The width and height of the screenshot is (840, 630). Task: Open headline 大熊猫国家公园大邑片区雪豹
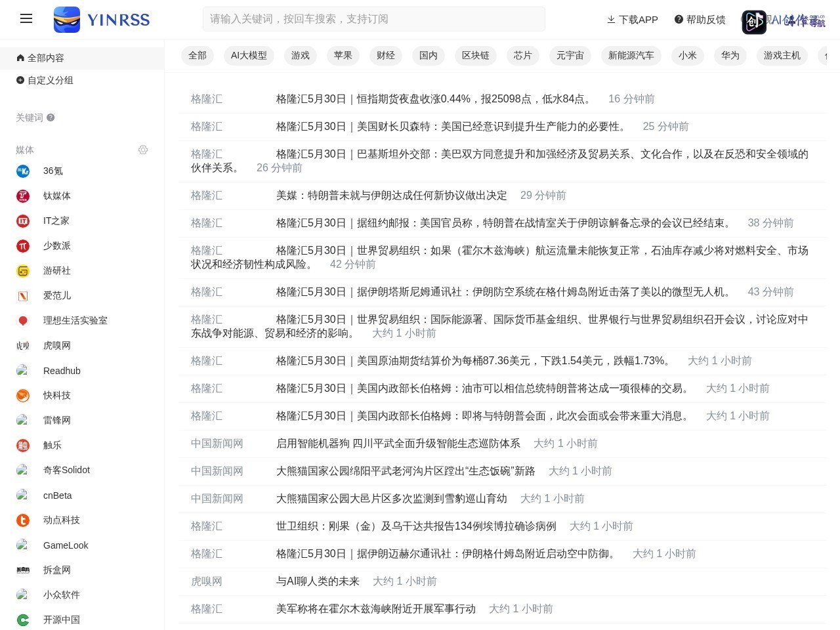point(392,499)
